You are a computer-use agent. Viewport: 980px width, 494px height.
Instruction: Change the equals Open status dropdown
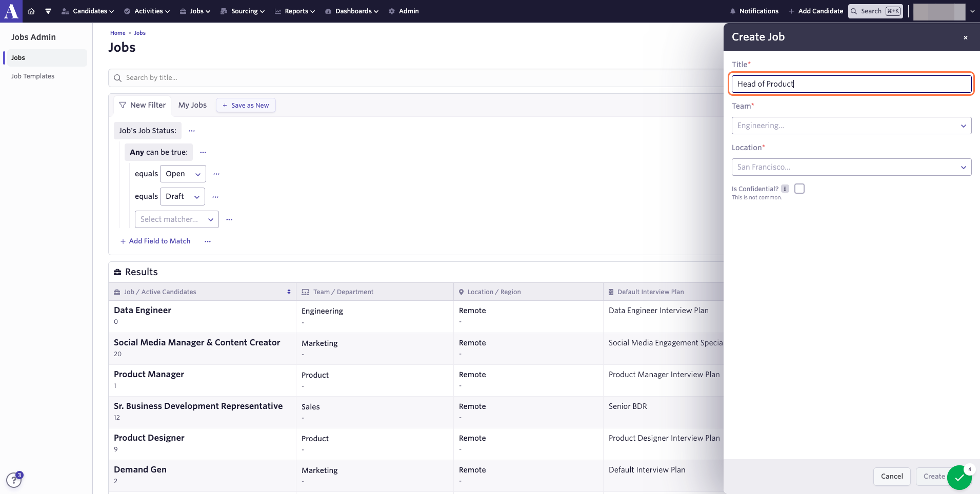pyautogui.click(x=183, y=174)
